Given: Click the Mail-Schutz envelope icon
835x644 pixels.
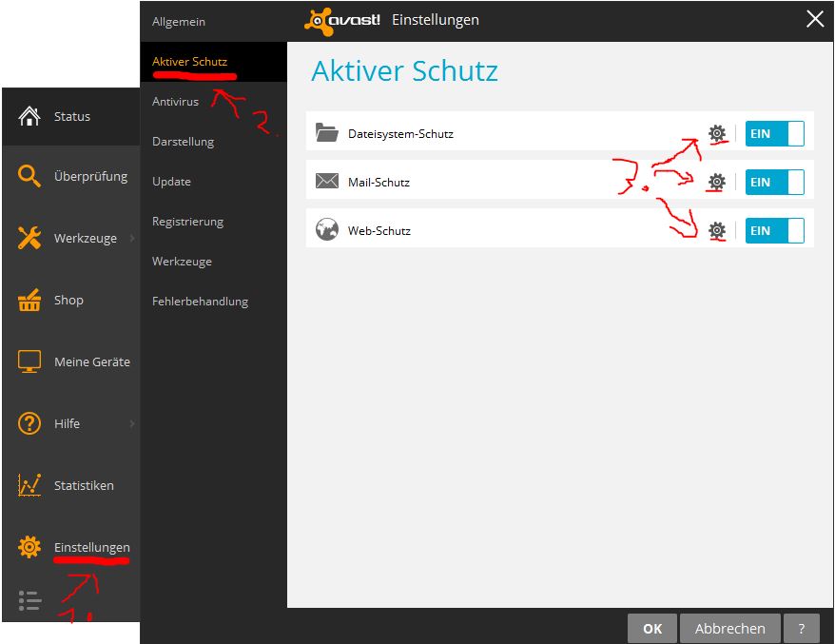Looking at the screenshot, I should [326, 181].
